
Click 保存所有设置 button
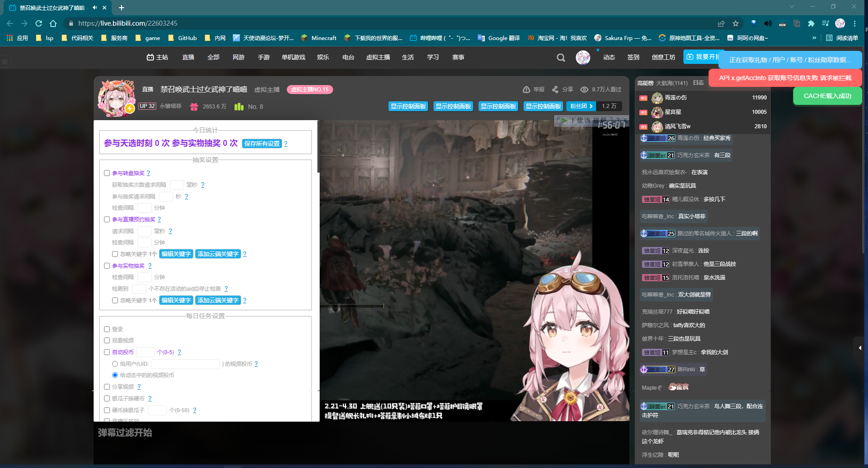262,144
